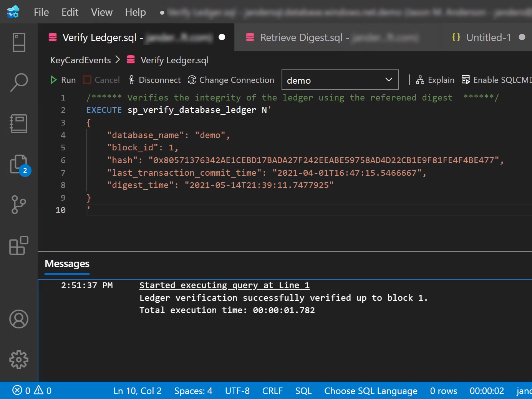This screenshot has width=532, height=399.
Task: Open the Connections view in the activity bar
Action: pyautogui.click(x=18, y=42)
